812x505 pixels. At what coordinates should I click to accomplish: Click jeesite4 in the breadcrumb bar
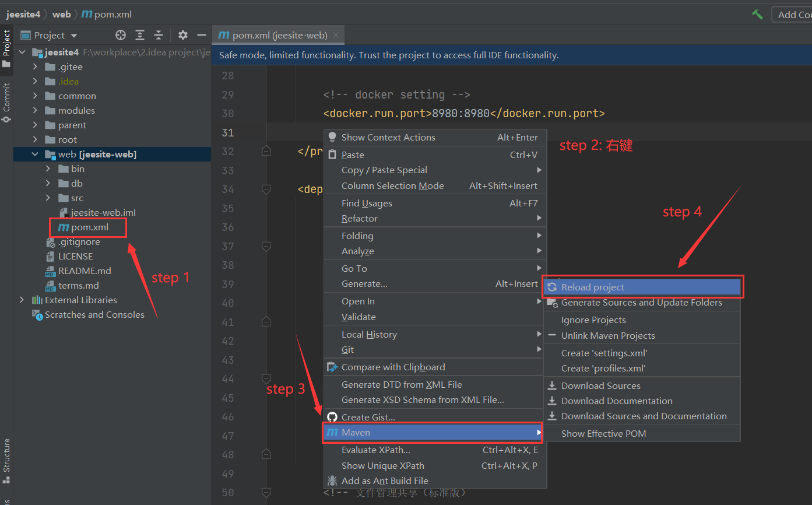[x=23, y=14]
